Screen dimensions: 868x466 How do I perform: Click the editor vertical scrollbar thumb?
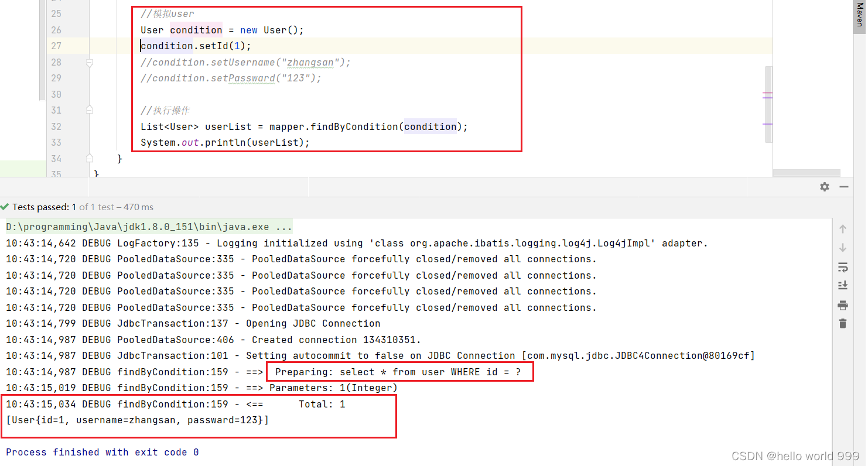pos(769,104)
